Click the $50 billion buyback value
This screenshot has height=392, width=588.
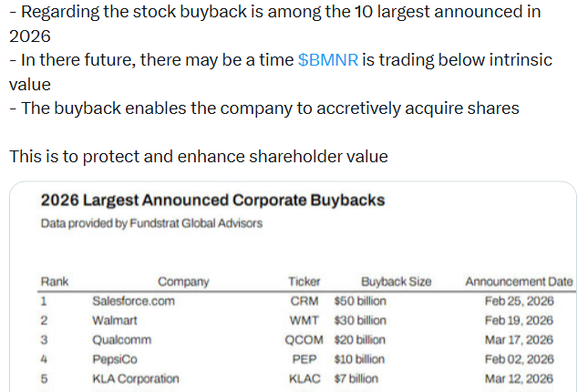point(361,301)
